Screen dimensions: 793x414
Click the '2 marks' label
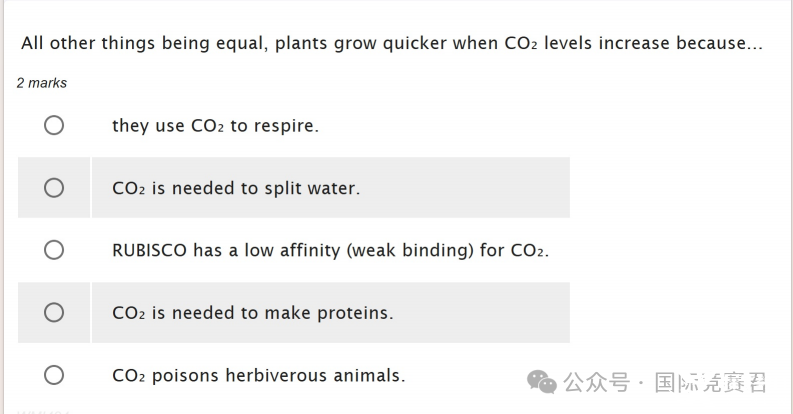coord(41,83)
